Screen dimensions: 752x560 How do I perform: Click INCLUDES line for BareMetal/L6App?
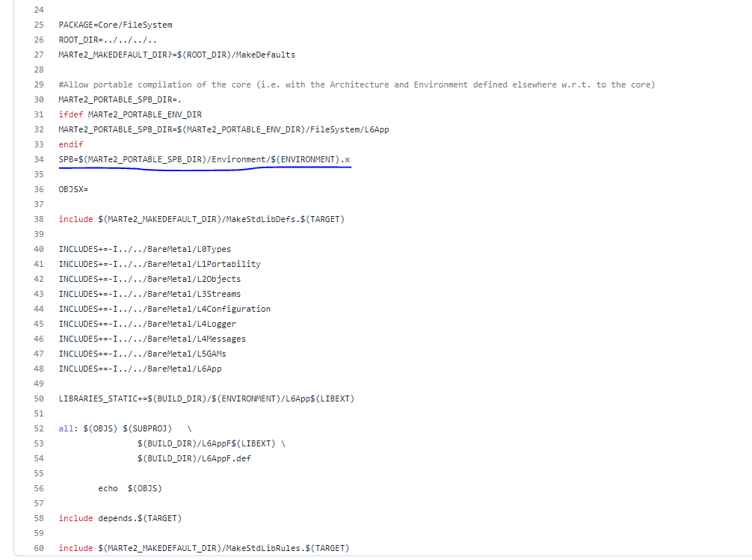(140, 369)
